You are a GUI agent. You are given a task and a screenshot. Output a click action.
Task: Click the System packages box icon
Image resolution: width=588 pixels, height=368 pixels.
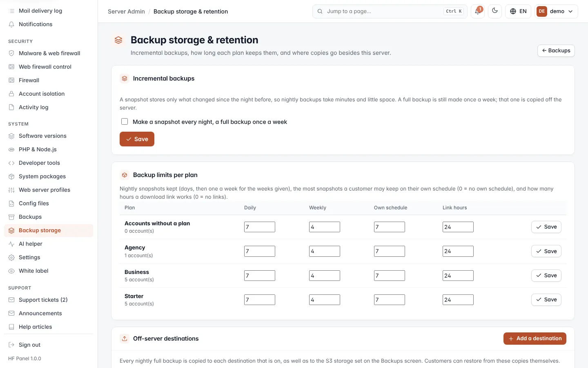point(11,176)
